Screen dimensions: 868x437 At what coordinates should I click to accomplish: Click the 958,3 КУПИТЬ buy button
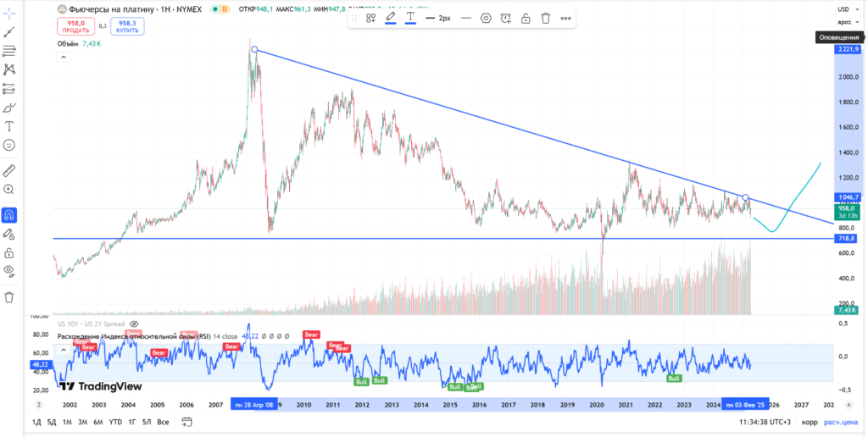click(x=127, y=26)
